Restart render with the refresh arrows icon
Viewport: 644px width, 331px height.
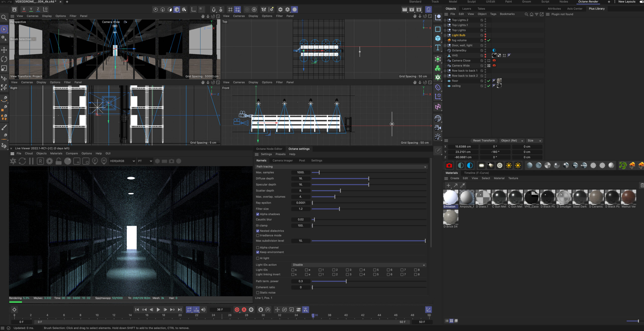[x=22, y=161]
